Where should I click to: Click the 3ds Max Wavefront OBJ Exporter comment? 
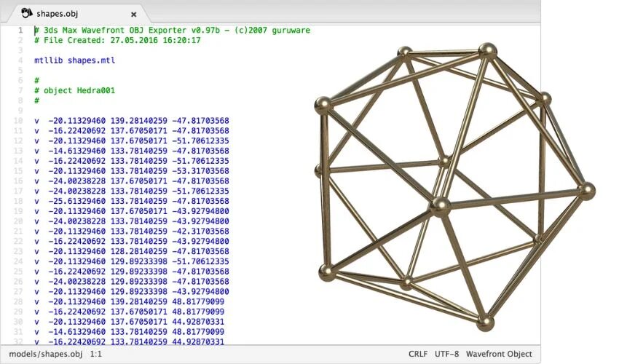[x=171, y=31]
